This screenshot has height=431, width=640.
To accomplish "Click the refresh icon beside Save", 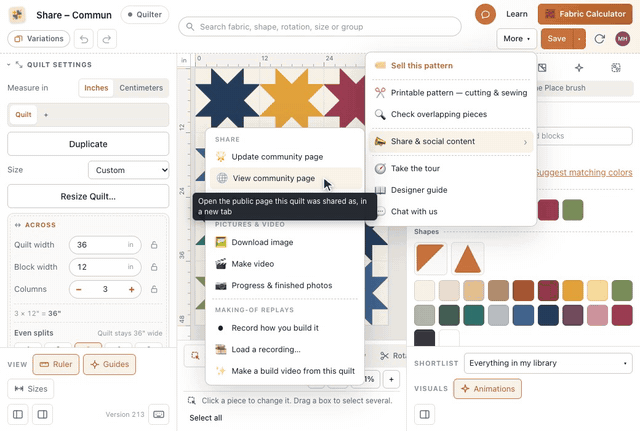I will pyautogui.click(x=599, y=39).
